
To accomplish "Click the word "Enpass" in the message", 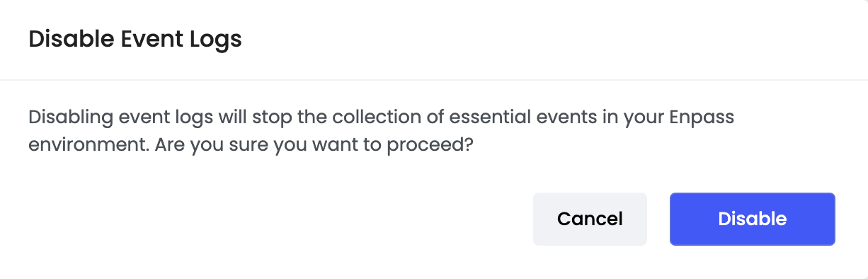I will tap(700, 118).
